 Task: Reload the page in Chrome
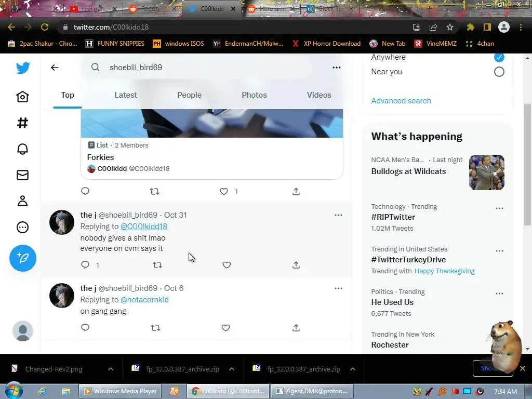point(45,27)
